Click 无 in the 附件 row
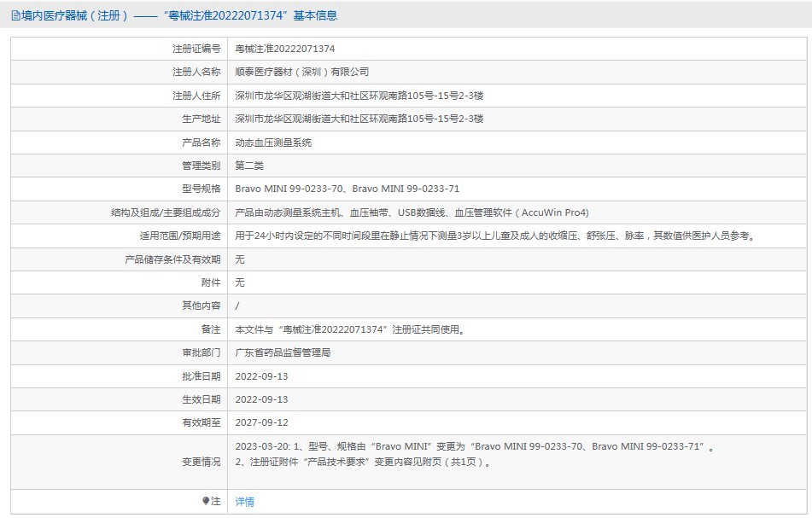Screen dimensions: 812x518 tap(240, 282)
